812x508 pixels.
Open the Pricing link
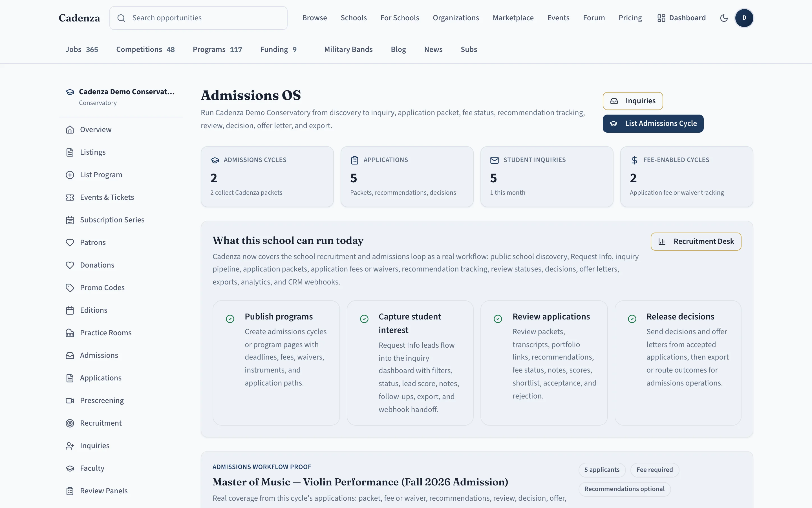630,18
